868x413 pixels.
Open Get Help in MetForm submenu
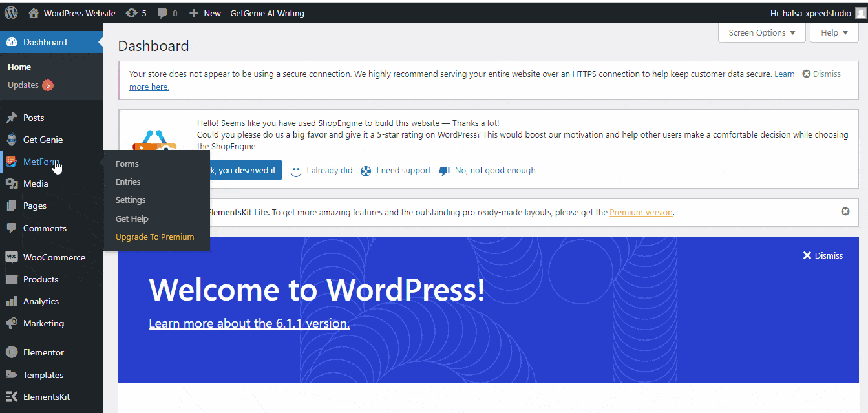point(132,218)
